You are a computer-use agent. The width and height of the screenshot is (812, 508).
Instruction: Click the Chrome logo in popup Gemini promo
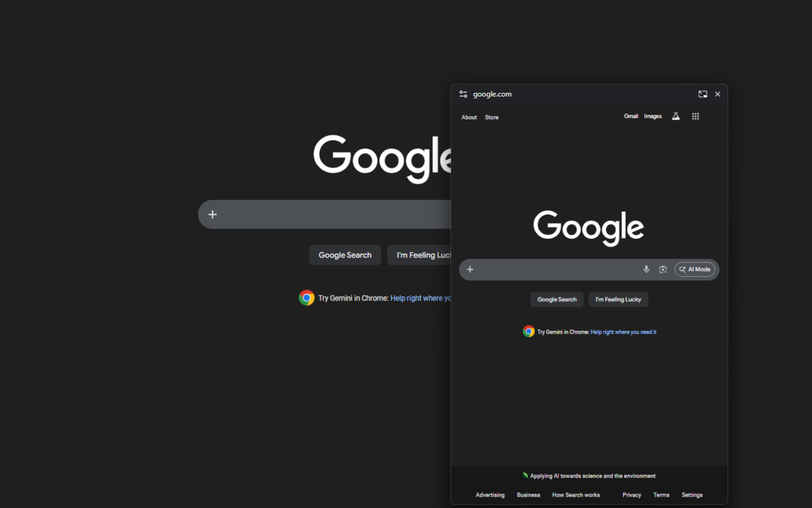coord(528,331)
